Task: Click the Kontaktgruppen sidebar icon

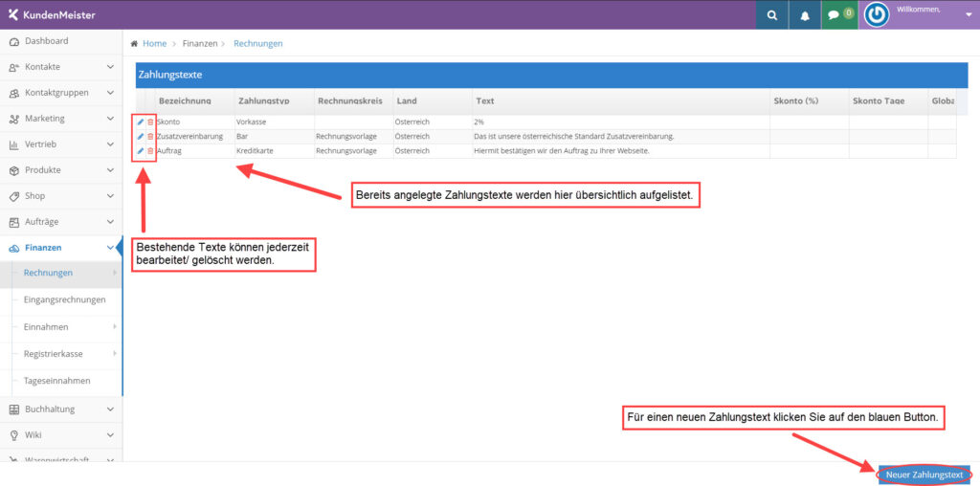Action: [x=13, y=93]
